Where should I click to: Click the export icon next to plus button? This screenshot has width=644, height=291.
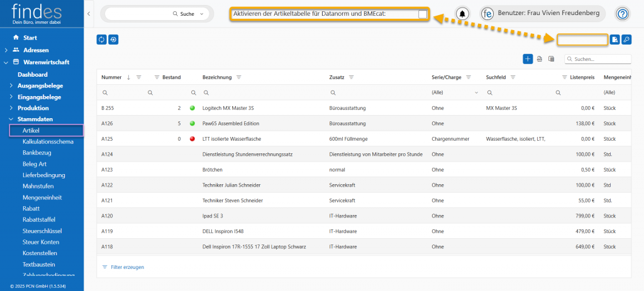click(540, 59)
